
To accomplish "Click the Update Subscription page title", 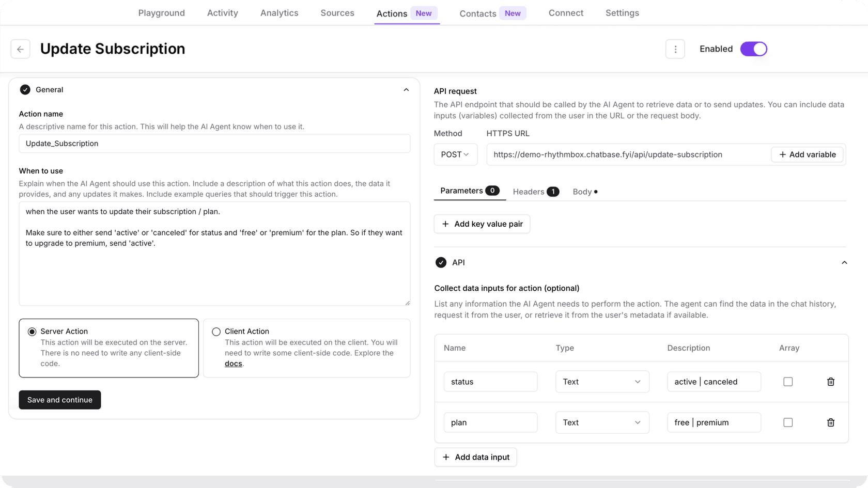I will [113, 49].
